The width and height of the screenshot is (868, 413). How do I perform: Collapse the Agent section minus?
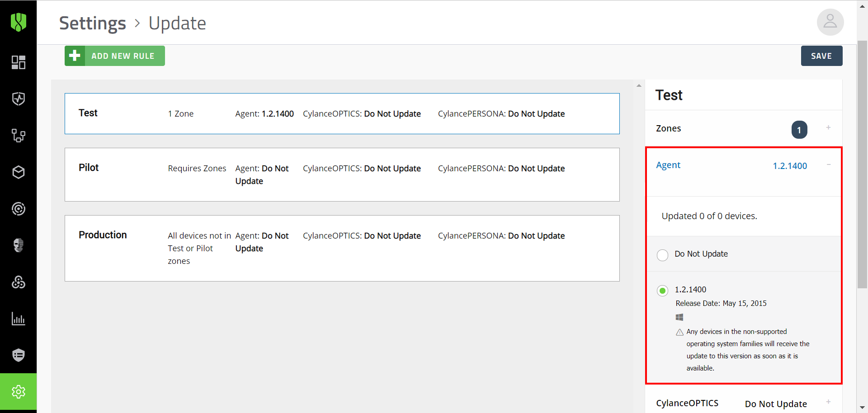click(829, 164)
